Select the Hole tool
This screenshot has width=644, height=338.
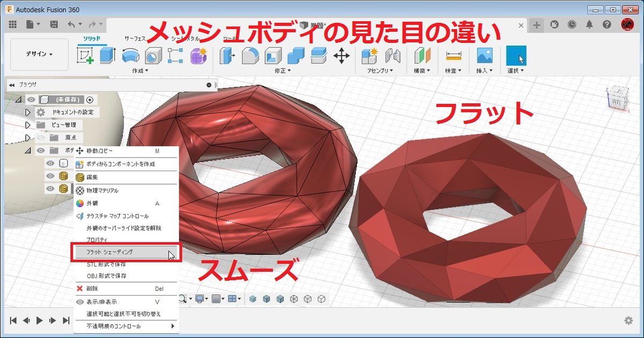pos(153,56)
